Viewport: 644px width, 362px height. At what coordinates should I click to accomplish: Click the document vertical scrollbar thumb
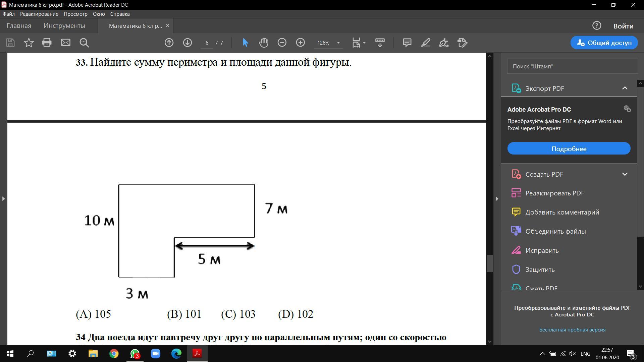coord(490,263)
